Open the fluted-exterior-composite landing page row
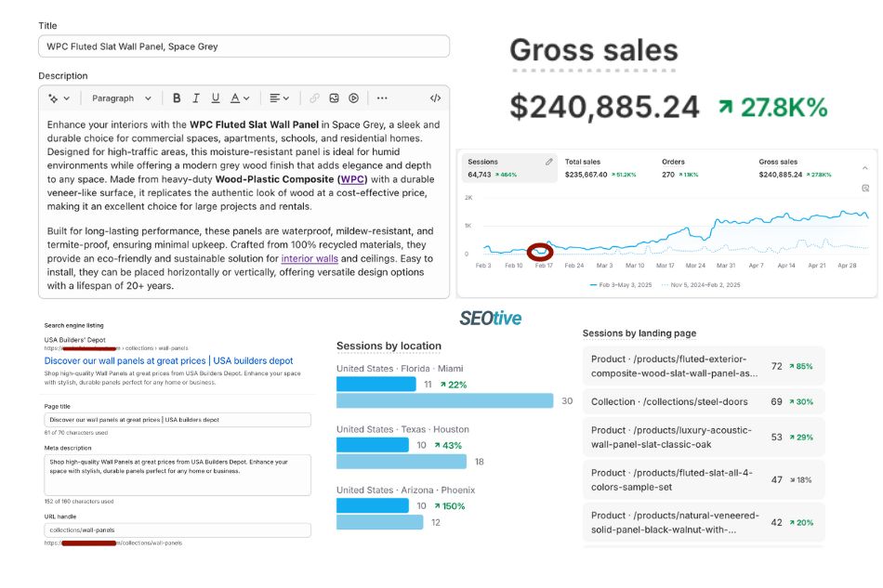The height and width of the screenshot is (588, 883). tap(704, 366)
